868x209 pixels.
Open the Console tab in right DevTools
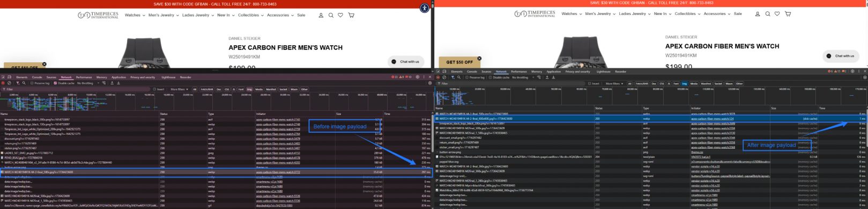tap(472, 71)
